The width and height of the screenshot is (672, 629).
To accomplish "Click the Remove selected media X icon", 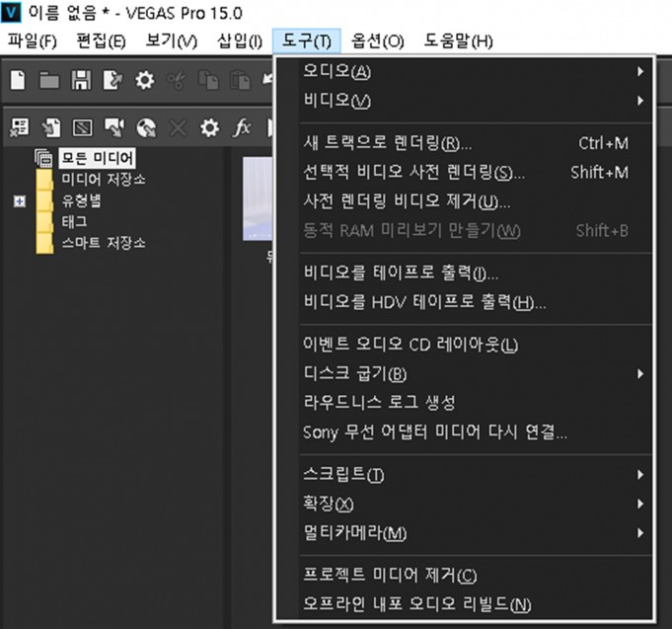I will coord(178,127).
